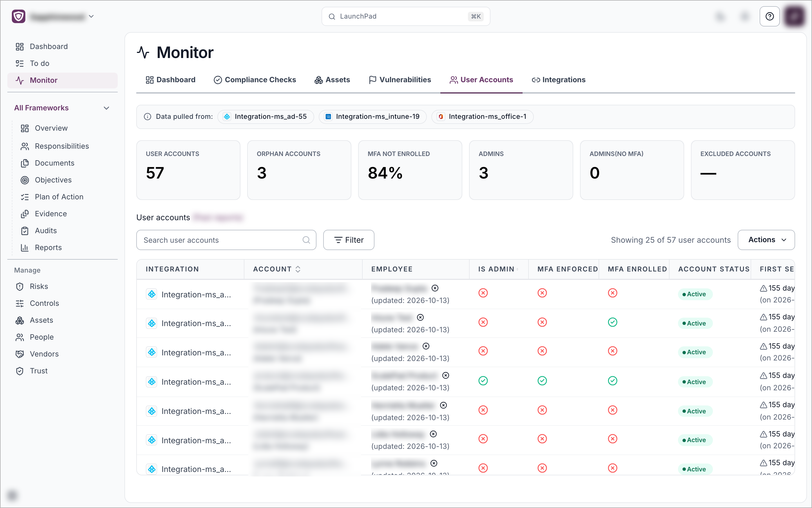Click the Search user accounts field

point(226,240)
